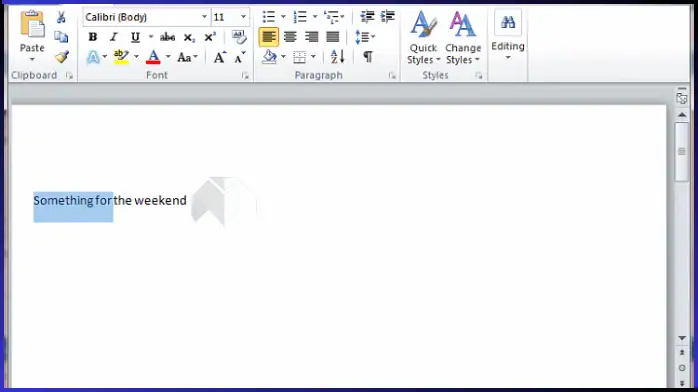Expand the Paste options arrow
Screen dimensions: 698x392
[x=32, y=59]
